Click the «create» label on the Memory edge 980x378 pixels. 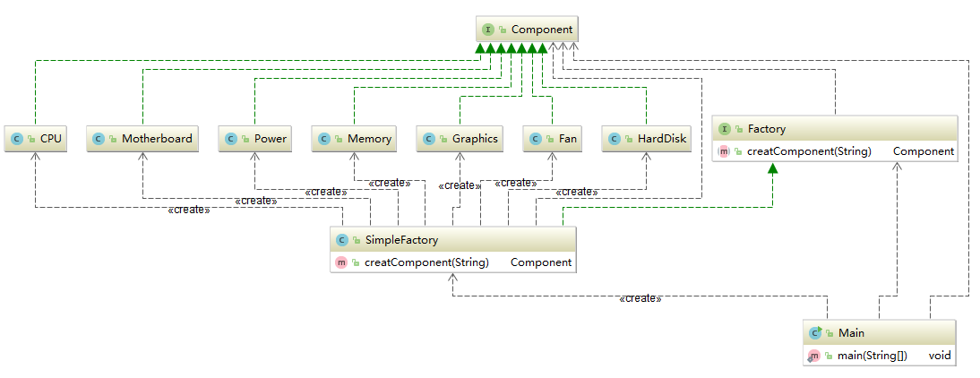tap(390, 183)
